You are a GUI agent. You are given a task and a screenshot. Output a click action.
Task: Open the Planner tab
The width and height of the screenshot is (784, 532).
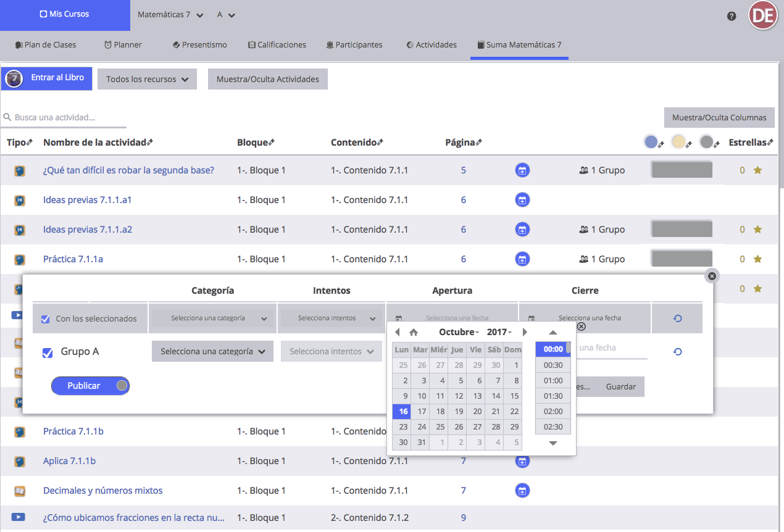(x=123, y=44)
